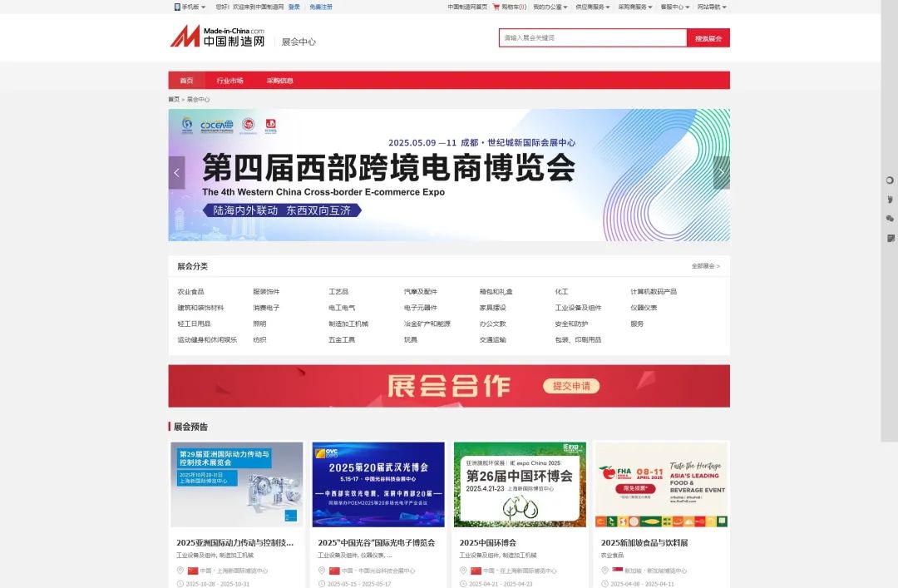Viewport: 898px width, 588px height.
Task: Expand the 网站导航 dropdown
Action: pyautogui.click(x=712, y=7)
